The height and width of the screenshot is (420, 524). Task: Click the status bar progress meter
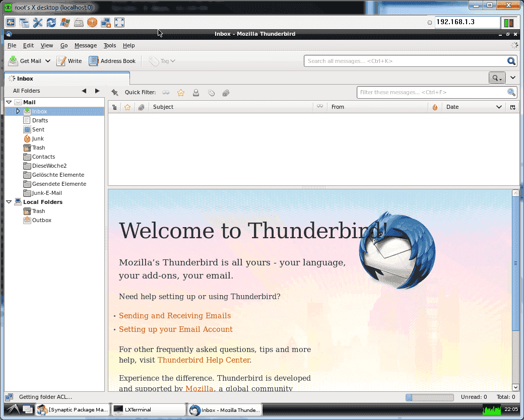[430, 397]
